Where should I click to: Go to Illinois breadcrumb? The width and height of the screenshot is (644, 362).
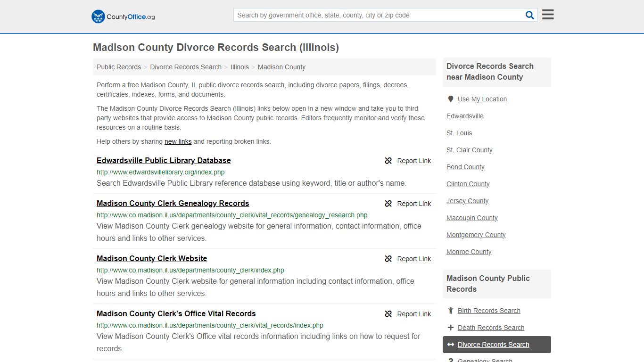pyautogui.click(x=239, y=67)
